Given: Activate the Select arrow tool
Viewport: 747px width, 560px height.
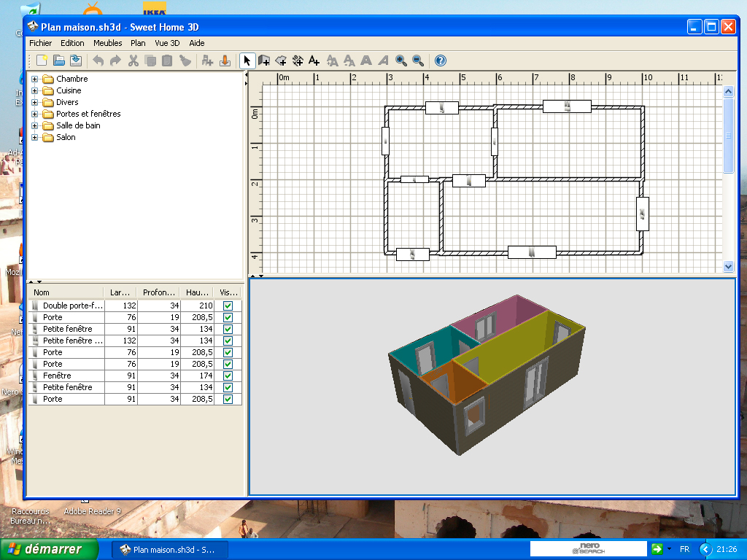Looking at the screenshot, I should point(247,61).
